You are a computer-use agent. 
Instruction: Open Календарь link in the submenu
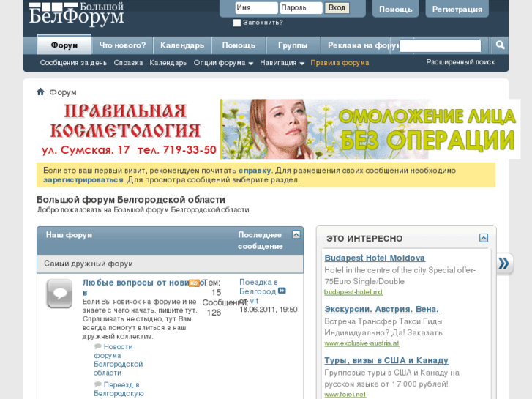(x=168, y=63)
